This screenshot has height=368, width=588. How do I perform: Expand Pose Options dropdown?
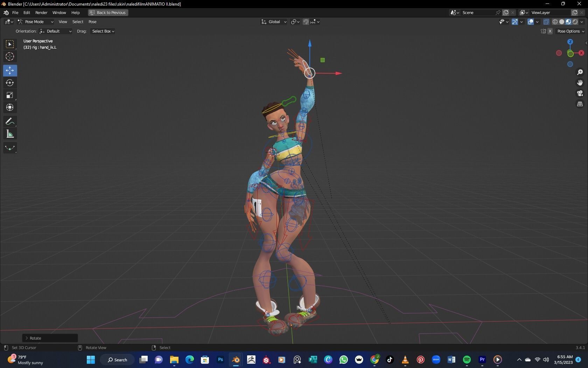[570, 31]
